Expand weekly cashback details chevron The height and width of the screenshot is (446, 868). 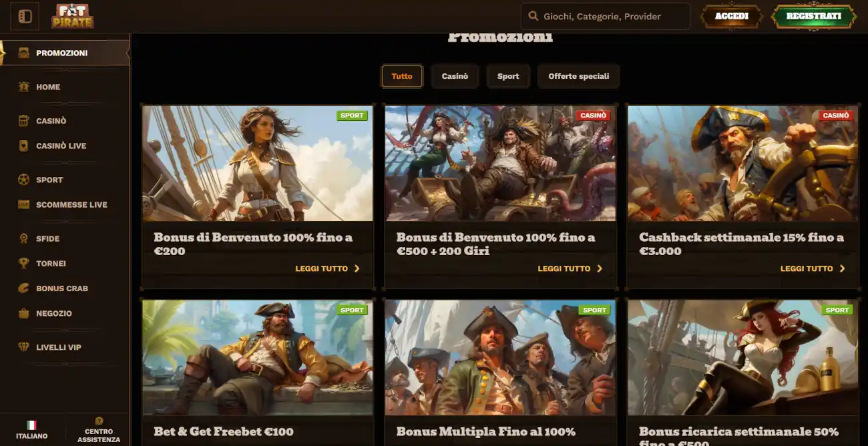[x=843, y=268]
